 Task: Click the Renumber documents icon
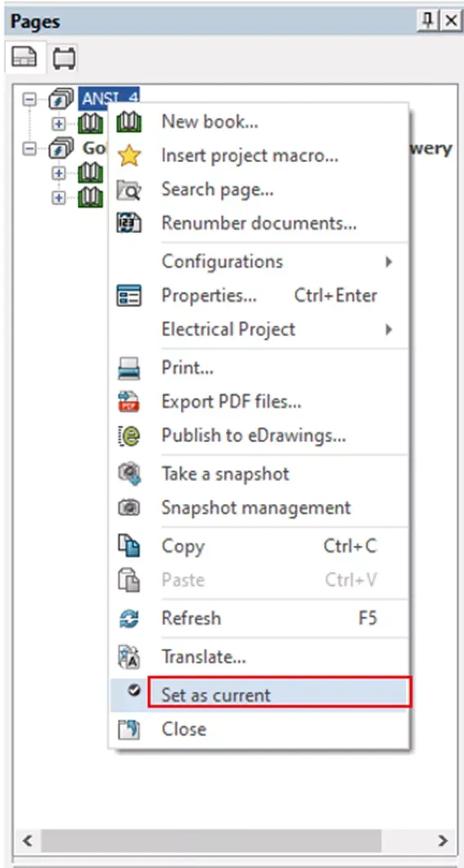point(128,223)
